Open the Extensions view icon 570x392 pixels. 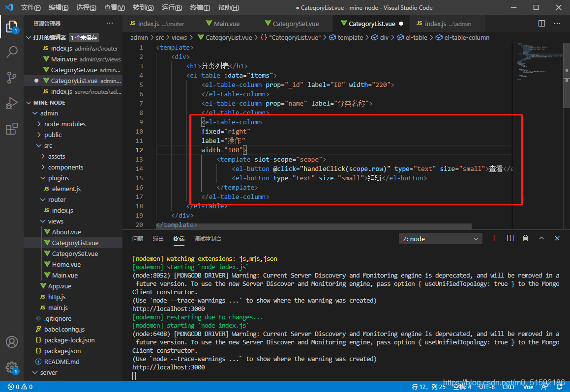[x=12, y=129]
